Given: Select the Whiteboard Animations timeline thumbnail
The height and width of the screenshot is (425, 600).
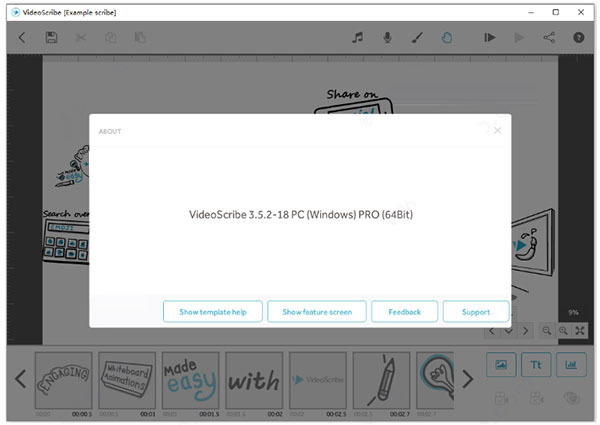Looking at the screenshot, I should pos(127,381).
